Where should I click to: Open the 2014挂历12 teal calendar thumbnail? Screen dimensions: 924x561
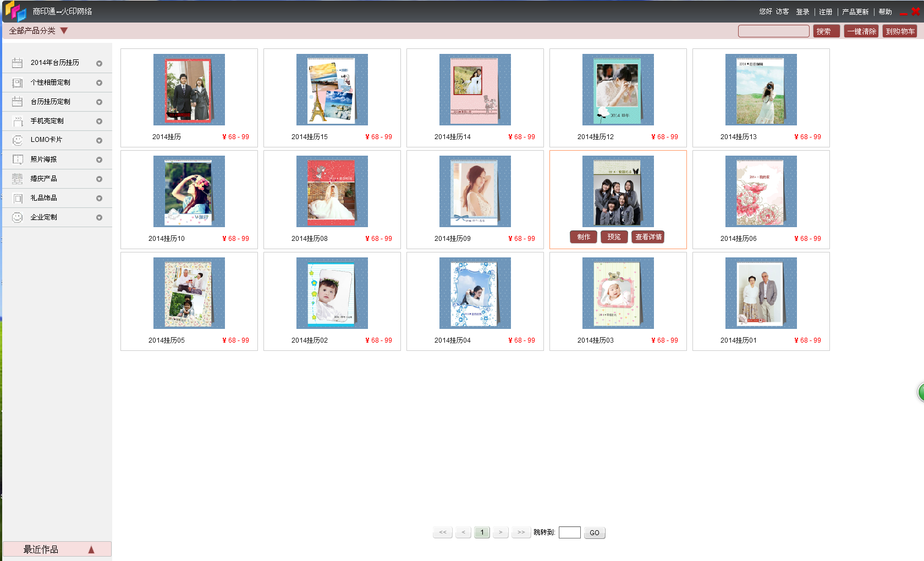click(x=618, y=90)
